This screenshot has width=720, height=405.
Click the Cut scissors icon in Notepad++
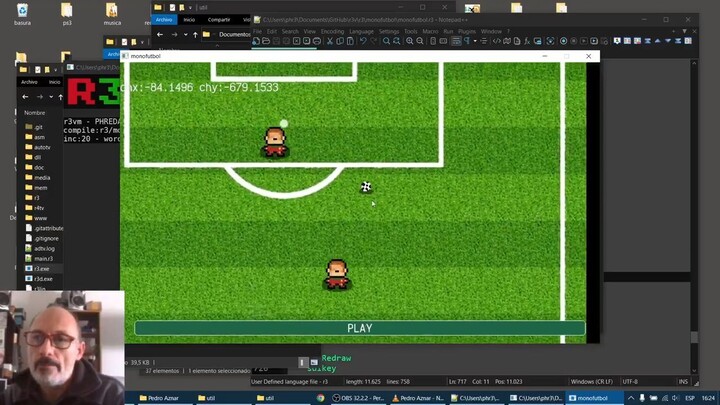(330, 41)
